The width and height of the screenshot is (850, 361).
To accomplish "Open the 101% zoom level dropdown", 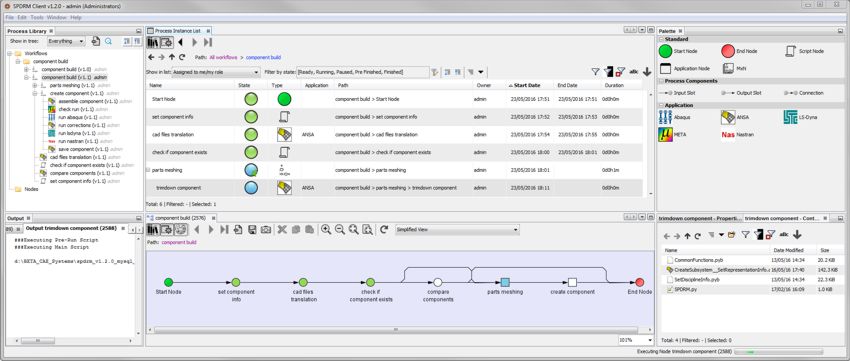I will 636,340.
